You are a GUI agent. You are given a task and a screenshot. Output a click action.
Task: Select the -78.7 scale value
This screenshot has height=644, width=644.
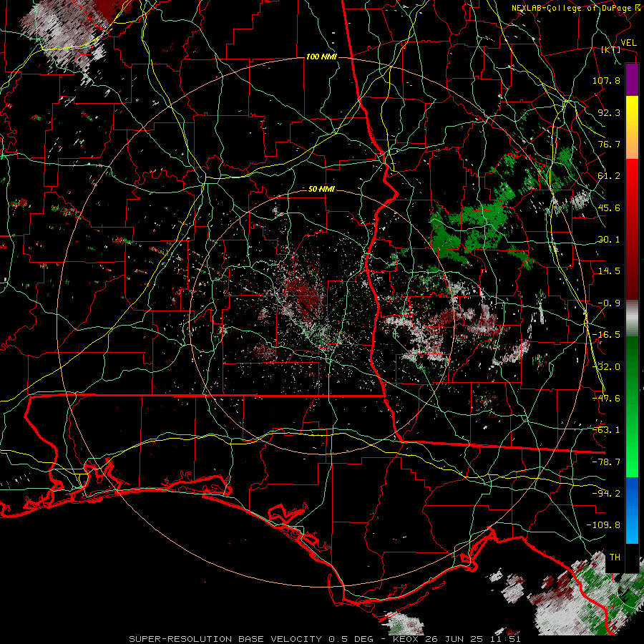tap(606, 462)
